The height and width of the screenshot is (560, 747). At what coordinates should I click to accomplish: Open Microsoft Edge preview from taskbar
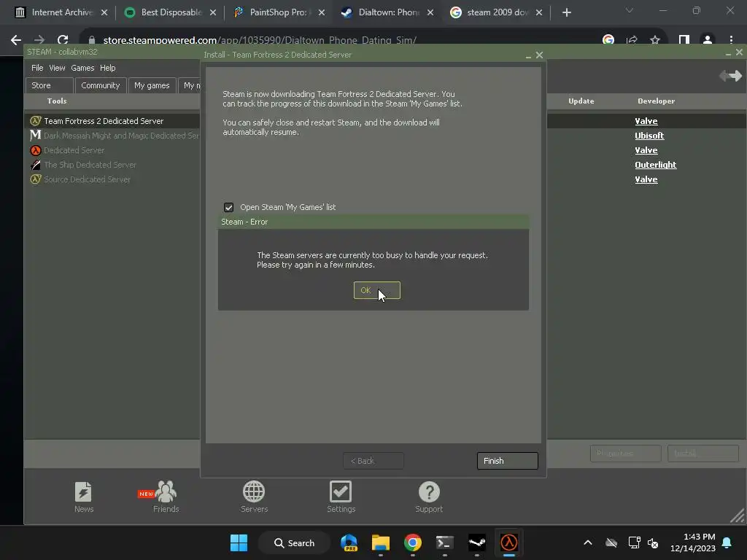point(349,542)
